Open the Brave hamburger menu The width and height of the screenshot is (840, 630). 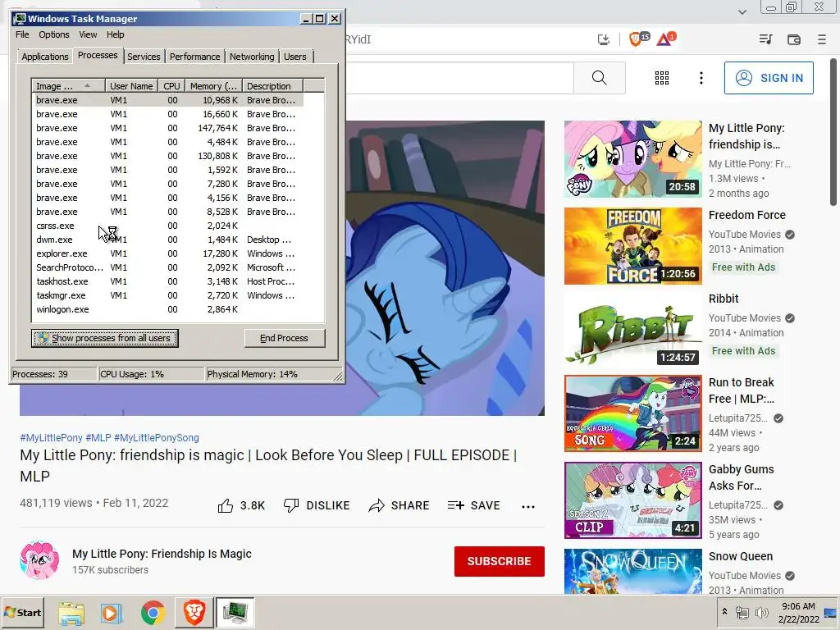(x=822, y=39)
